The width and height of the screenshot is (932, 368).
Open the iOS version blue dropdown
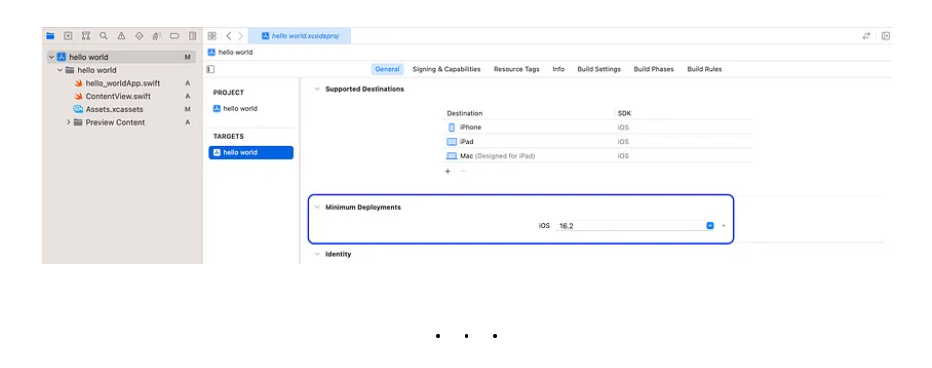click(710, 226)
